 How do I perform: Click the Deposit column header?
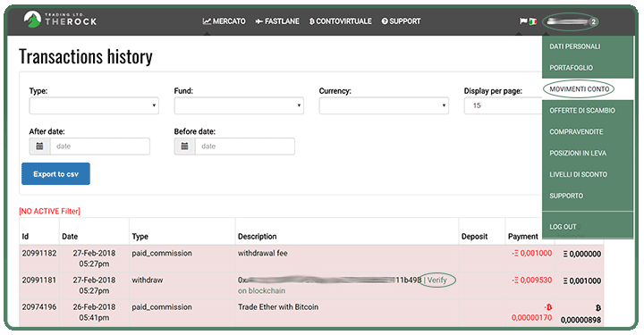click(474, 237)
